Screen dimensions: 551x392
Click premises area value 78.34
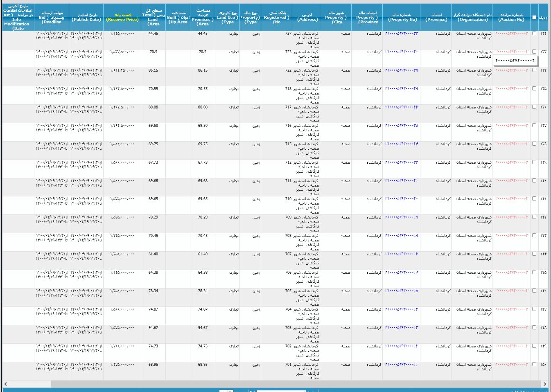pyautogui.click(x=203, y=291)
